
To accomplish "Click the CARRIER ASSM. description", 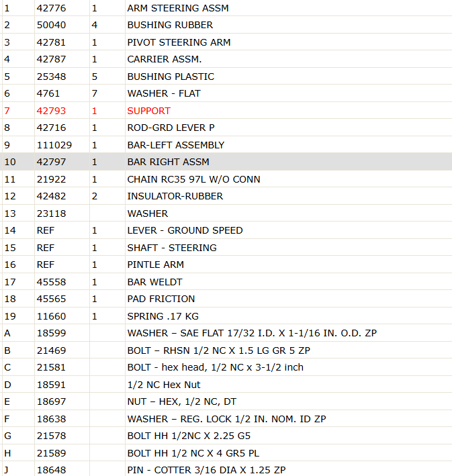I will pyautogui.click(x=165, y=59).
